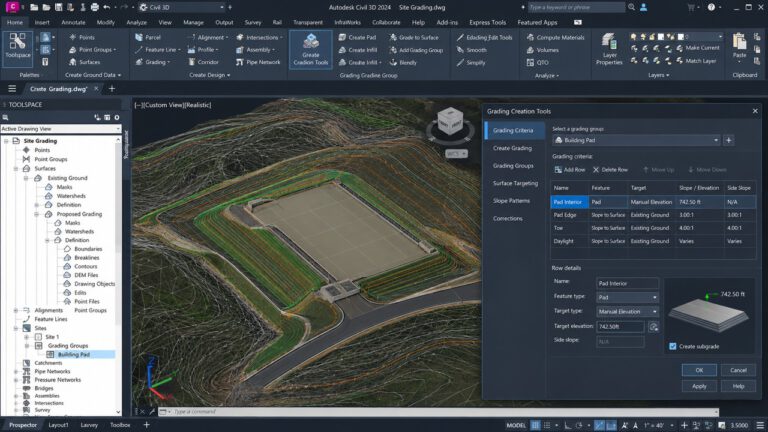Click the Parcel tool
Screen dimensions: 768x432
[x=148, y=37]
